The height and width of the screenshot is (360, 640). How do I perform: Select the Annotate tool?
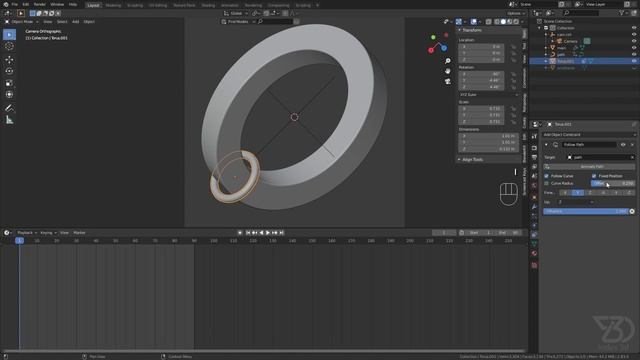pos(9,108)
